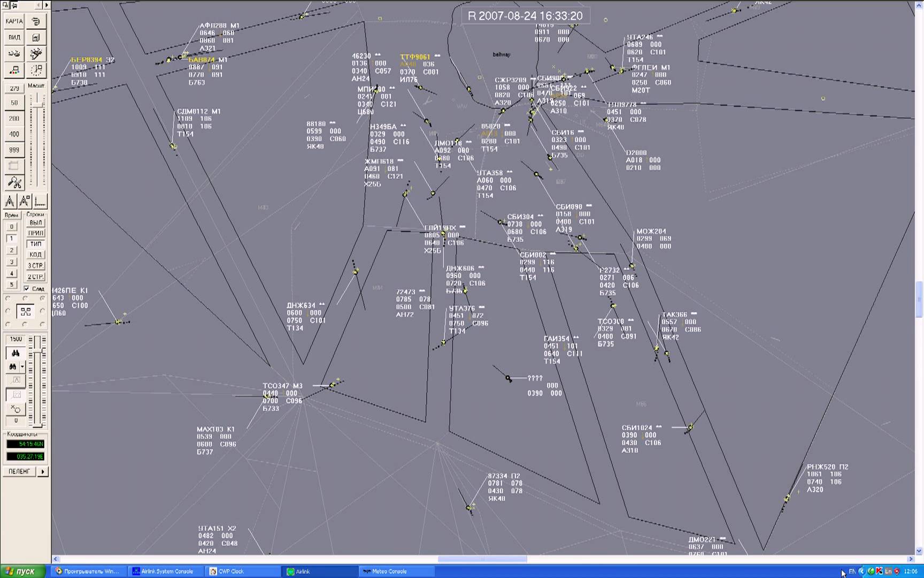Set scale preset to 400
The height and width of the screenshot is (578, 924).
(x=14, y=134)
